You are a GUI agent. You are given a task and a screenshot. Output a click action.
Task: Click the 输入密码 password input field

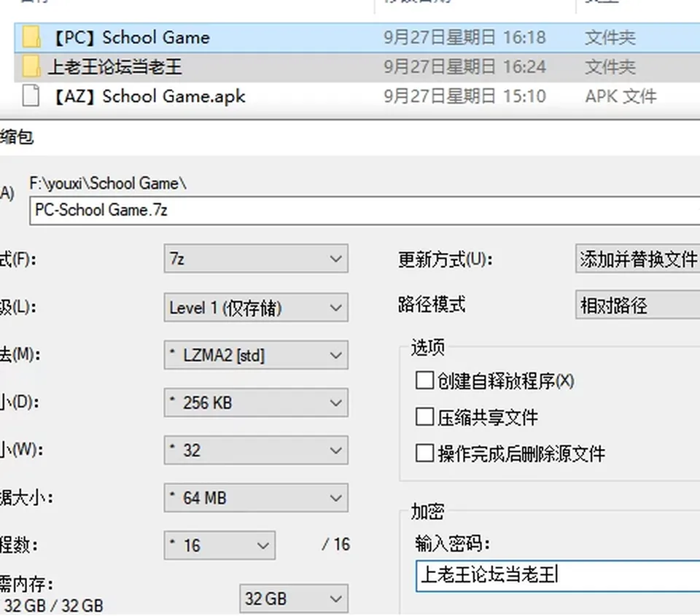coord(558,576)
